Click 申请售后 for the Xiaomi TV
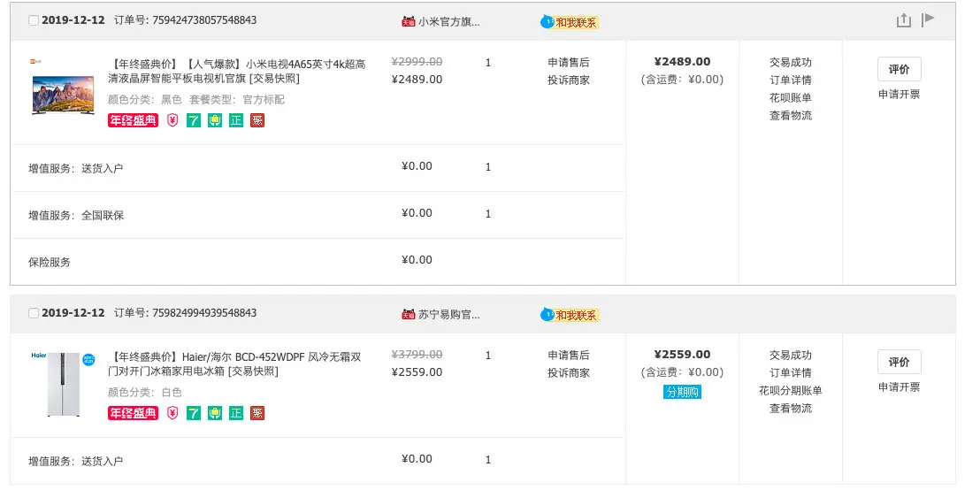 (569, 63)
